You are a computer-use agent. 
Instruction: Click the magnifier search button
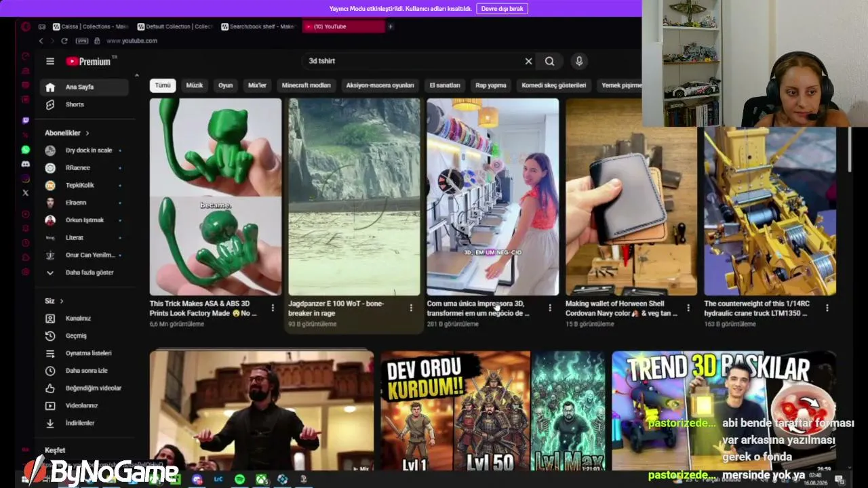point(549,61)
